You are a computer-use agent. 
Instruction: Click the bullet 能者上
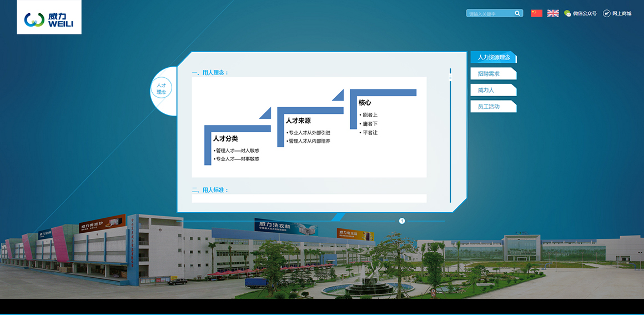click(370, 115)
